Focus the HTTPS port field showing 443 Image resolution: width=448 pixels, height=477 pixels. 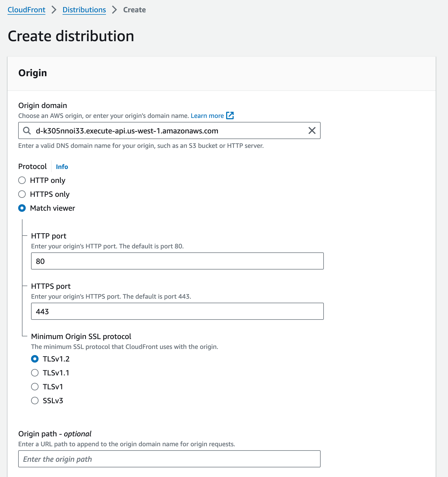177,311
